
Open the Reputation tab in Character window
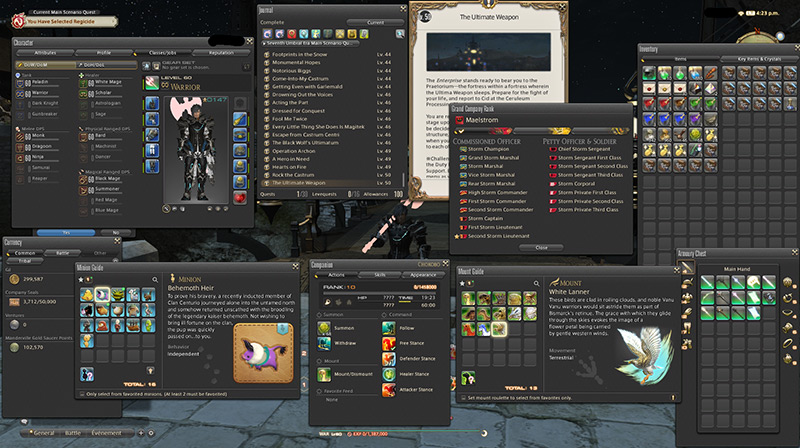(x=221, y=53)
